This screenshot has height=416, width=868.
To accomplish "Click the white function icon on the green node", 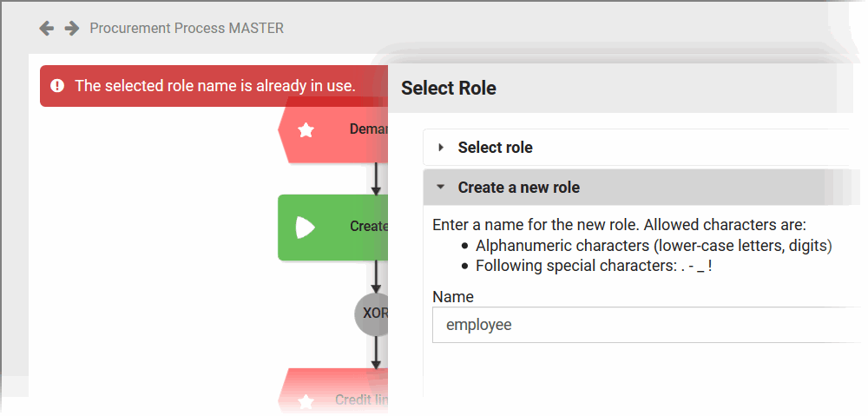I will pos(306,227).
